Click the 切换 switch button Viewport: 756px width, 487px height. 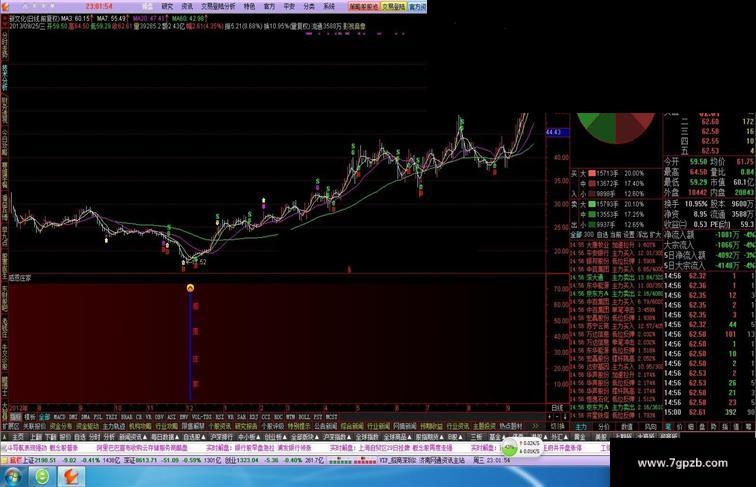point(557,426)
